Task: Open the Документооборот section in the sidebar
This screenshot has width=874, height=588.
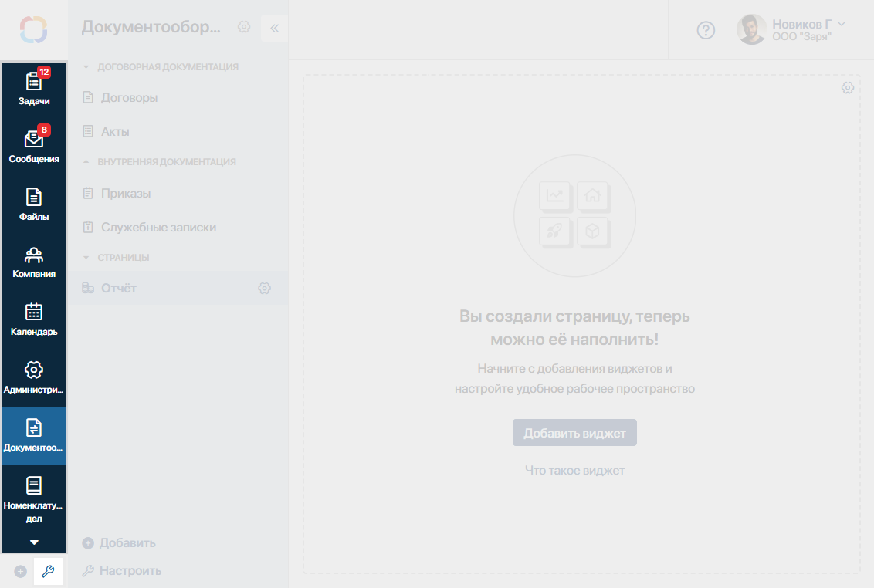Action: coord(34,435)
